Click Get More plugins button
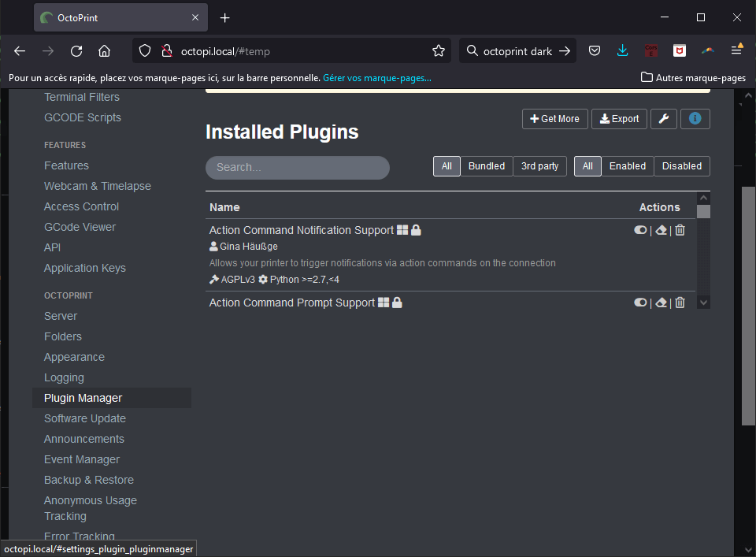Image resolution: width=756 pixels, height=557 pixels. click(x=554, y=119)
